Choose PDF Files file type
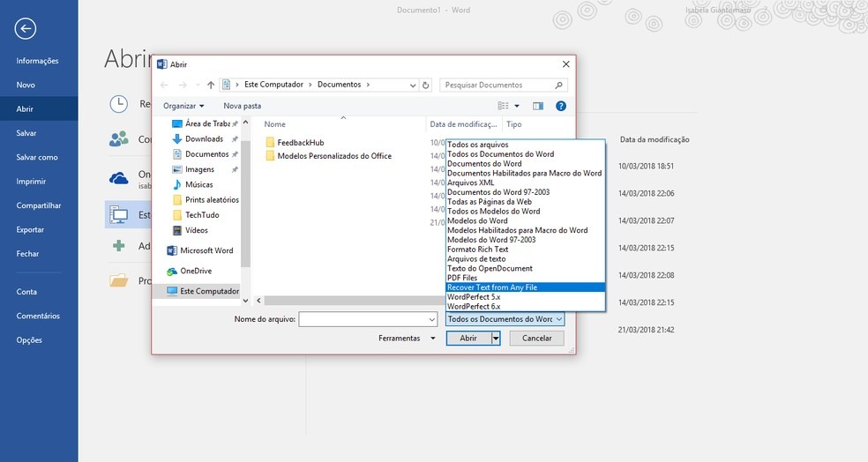Image resolution: width=868 pixels, height=462 pixels. pos(526,278)
